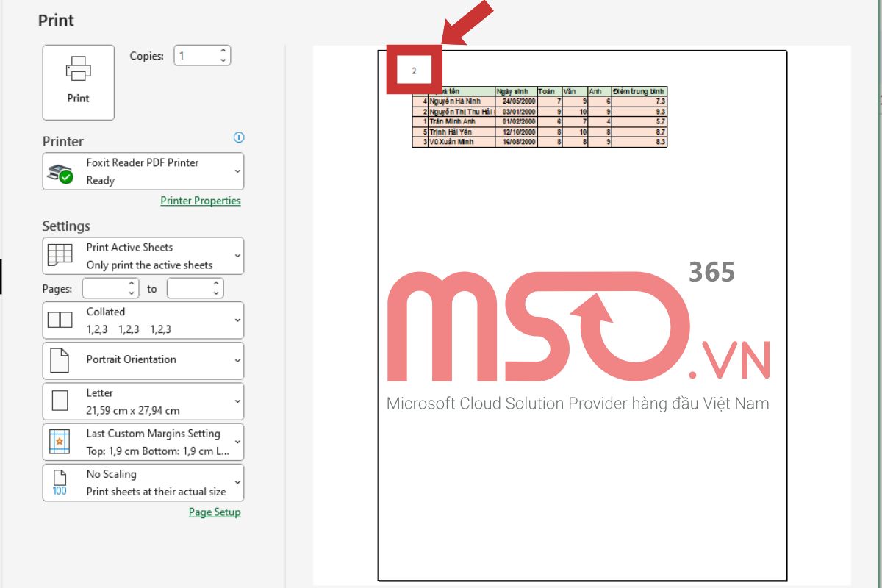Click the 'Điểm trung bình' header in the preview
Viewport: 882px width, 588px height.
point(639,92)
